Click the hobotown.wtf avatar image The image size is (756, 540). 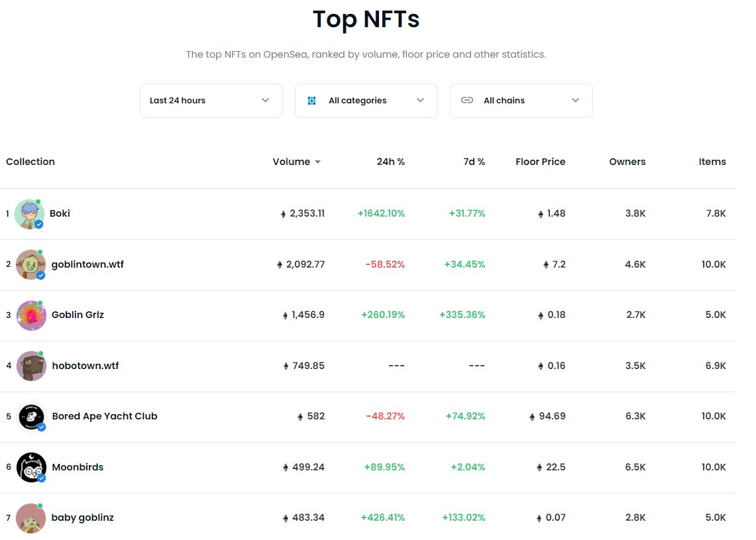click(31, 366)
